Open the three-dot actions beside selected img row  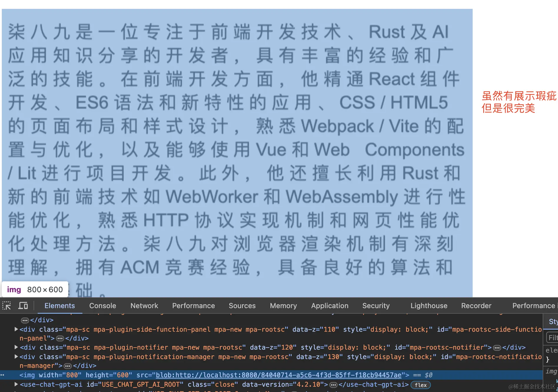(2, 375)
